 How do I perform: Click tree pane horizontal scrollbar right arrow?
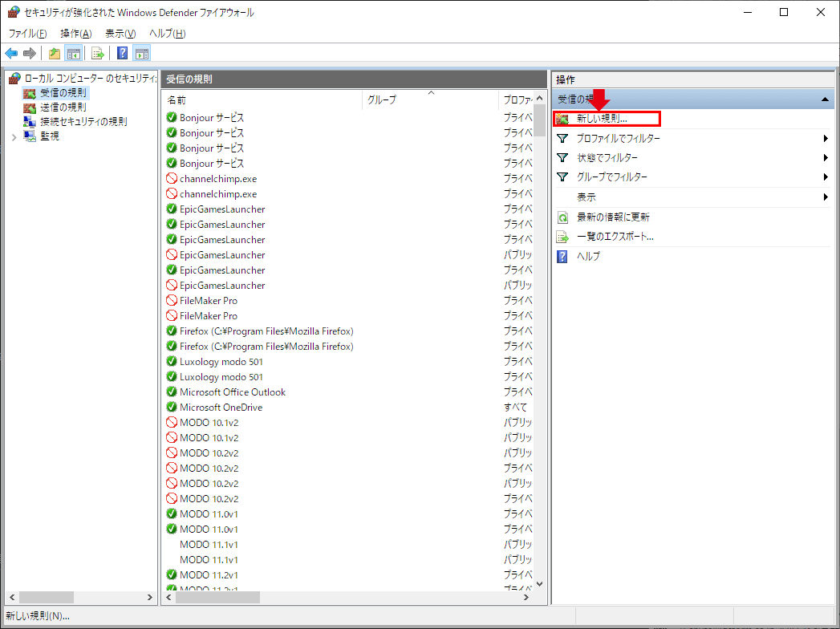click(x=150, y=597)
